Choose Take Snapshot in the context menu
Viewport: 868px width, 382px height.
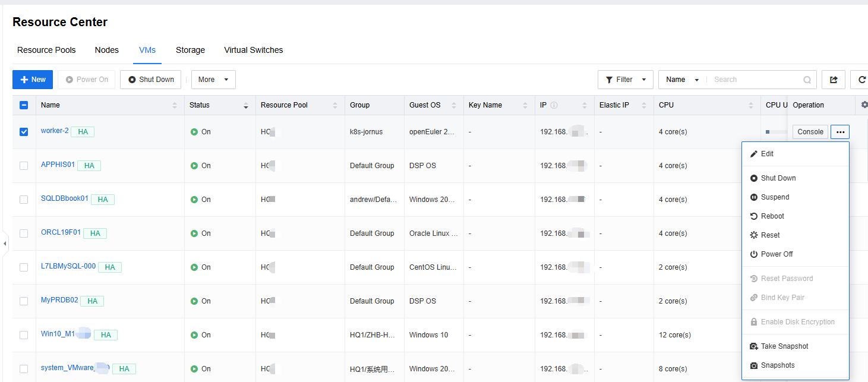click(x=796, y=346)
